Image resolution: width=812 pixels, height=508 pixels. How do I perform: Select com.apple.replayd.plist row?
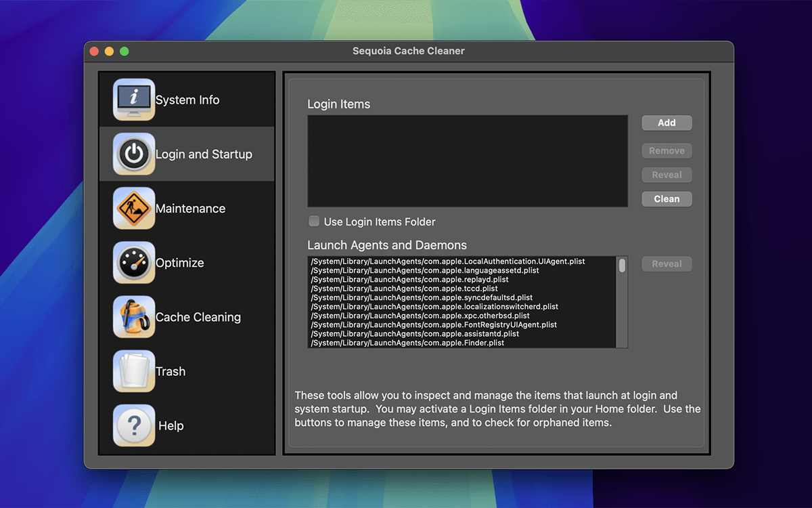click(x=462, y=280)
